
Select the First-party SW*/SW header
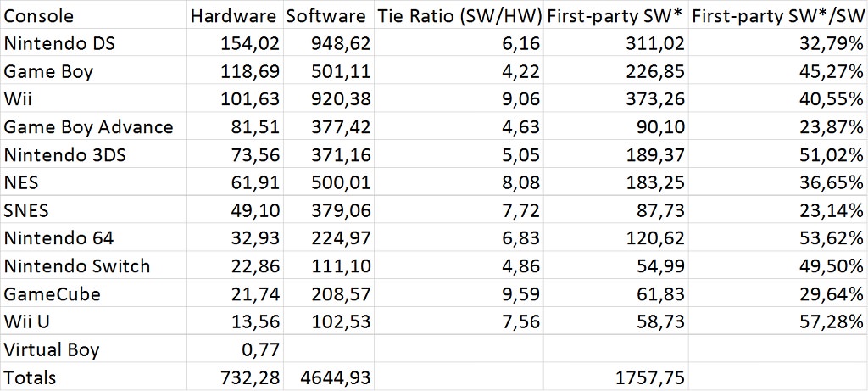coord(778,15)
